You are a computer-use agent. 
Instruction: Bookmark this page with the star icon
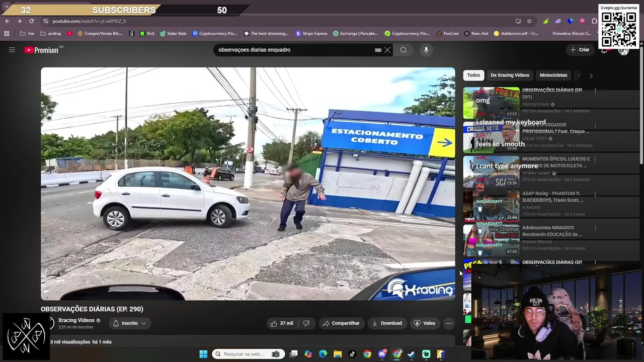click(529, 21)
